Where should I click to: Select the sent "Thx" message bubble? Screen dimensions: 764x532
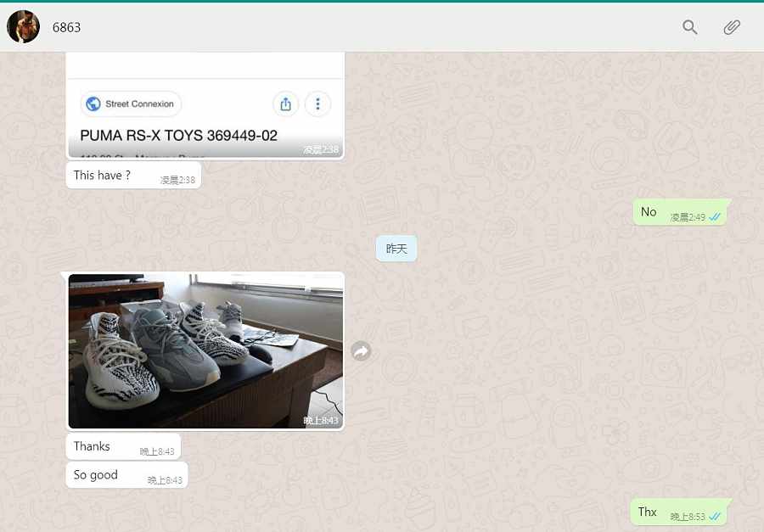(x=648, y=512)
